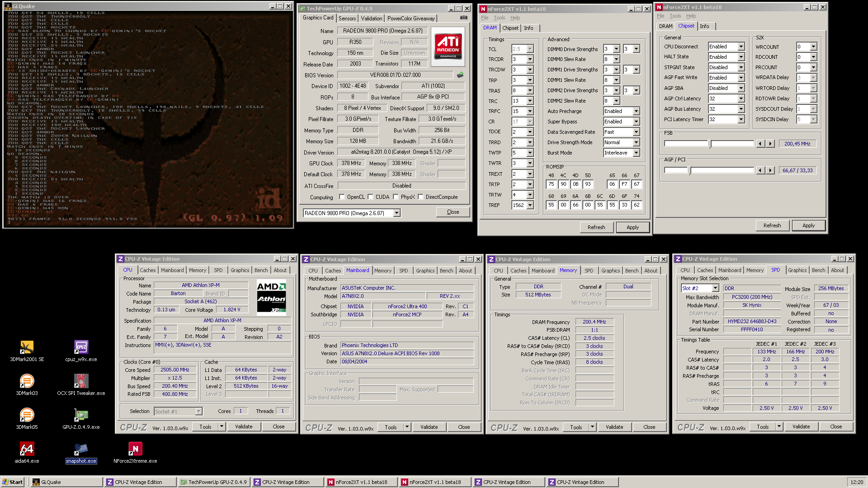Viewport: 868px width, 488px height.
Task: Click AGP / PCI slider right arrow
Action: click(x=770, y=170)
